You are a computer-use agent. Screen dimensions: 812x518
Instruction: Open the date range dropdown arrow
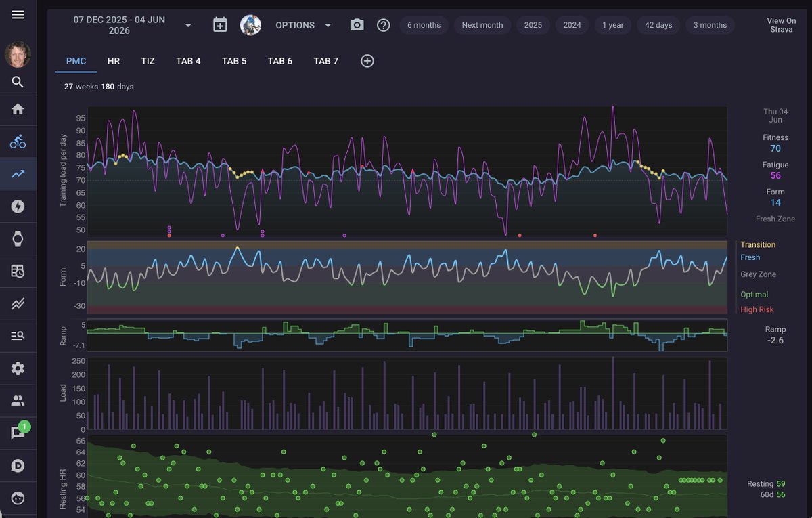[188, 25]
